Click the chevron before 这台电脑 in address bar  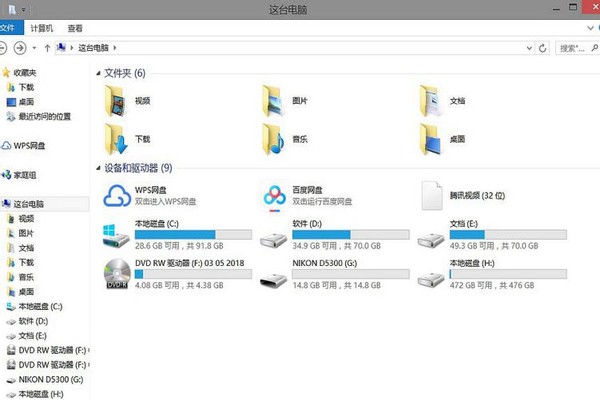(x=72, y=48)
